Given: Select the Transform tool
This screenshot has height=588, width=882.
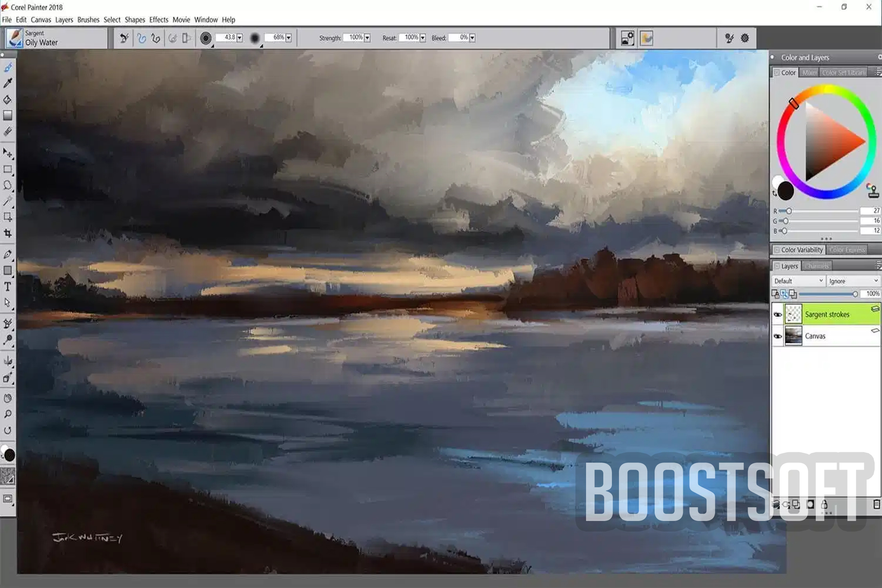Looking at the screenshot, I should tap(8, 217).
